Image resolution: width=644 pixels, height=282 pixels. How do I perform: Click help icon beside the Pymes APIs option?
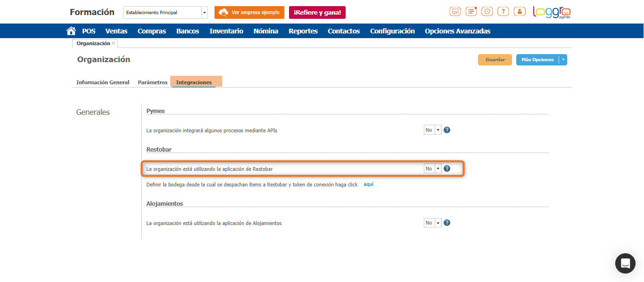pos(447,130)
